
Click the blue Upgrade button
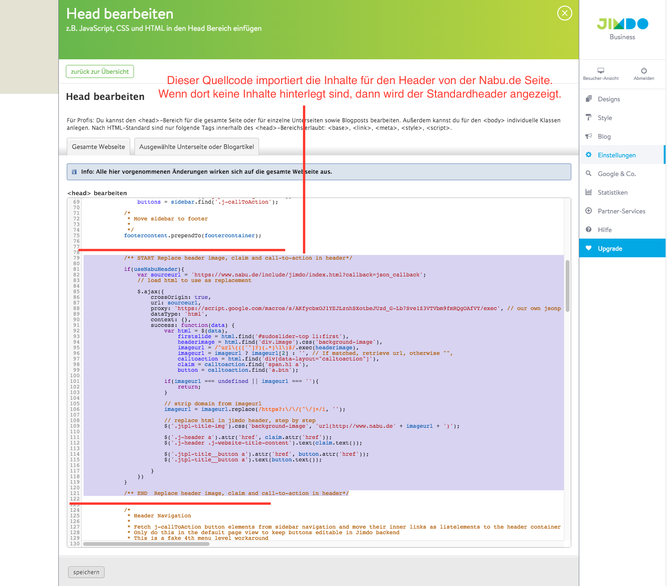(x=622, y=248)
